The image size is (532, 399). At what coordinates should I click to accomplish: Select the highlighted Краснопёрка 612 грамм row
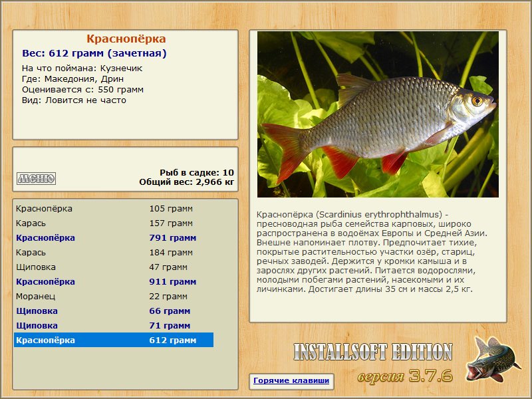(114, 340)
